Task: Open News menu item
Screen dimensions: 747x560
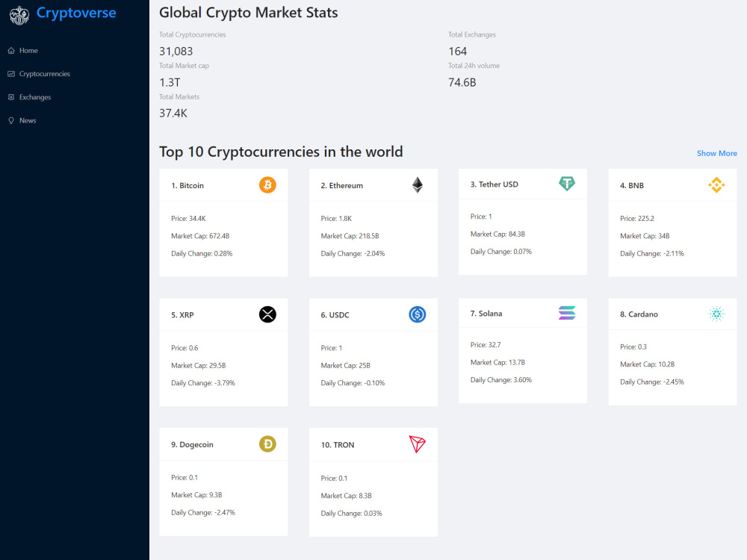Action: pos(28,120)
